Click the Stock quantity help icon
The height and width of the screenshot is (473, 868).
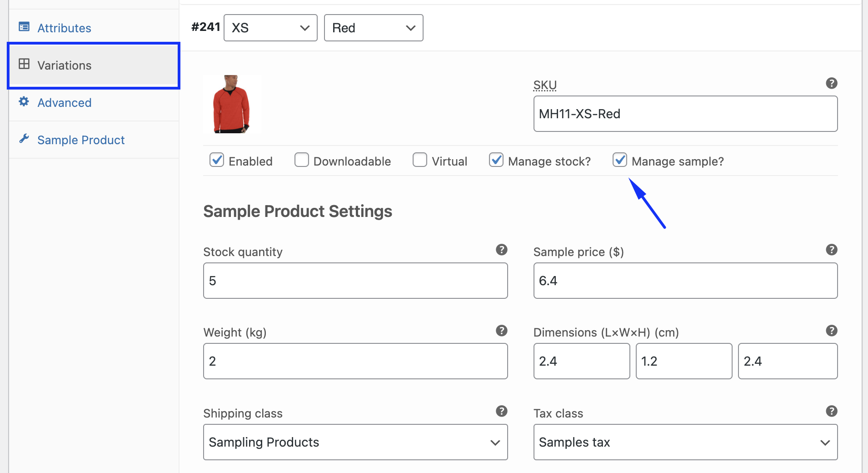(501, 250)
